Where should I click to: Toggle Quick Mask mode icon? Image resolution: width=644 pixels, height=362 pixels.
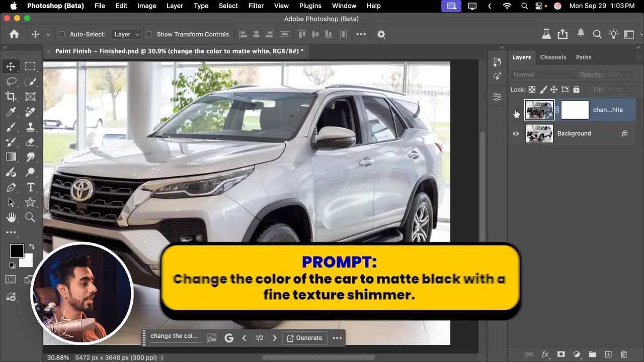tap(11, 279)
